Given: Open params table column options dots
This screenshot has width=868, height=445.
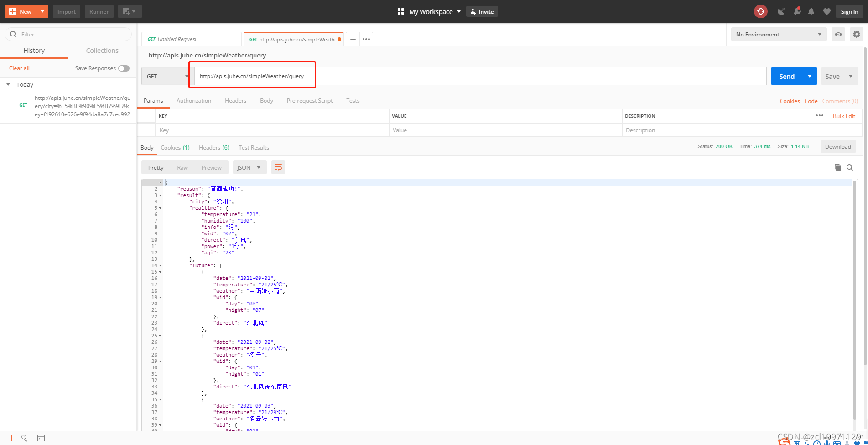Looking at the screenshot, I should point(819,115).
